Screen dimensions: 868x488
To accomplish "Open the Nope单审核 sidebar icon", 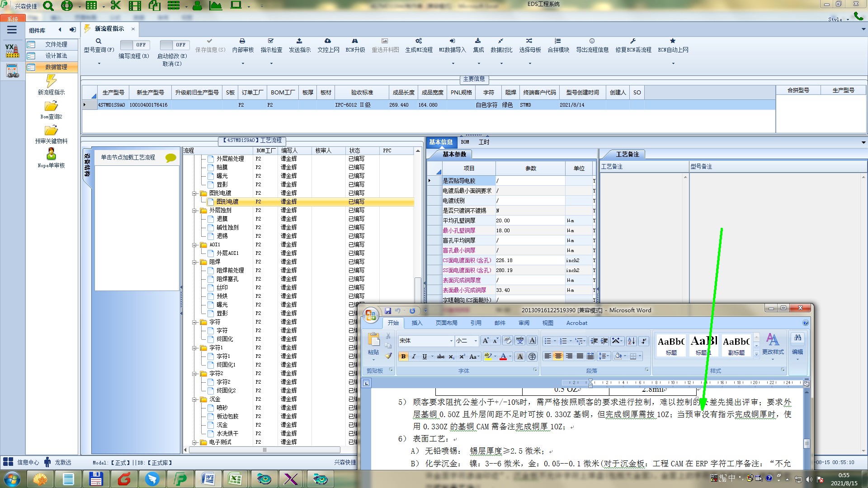I will click(x=51, y=155).
